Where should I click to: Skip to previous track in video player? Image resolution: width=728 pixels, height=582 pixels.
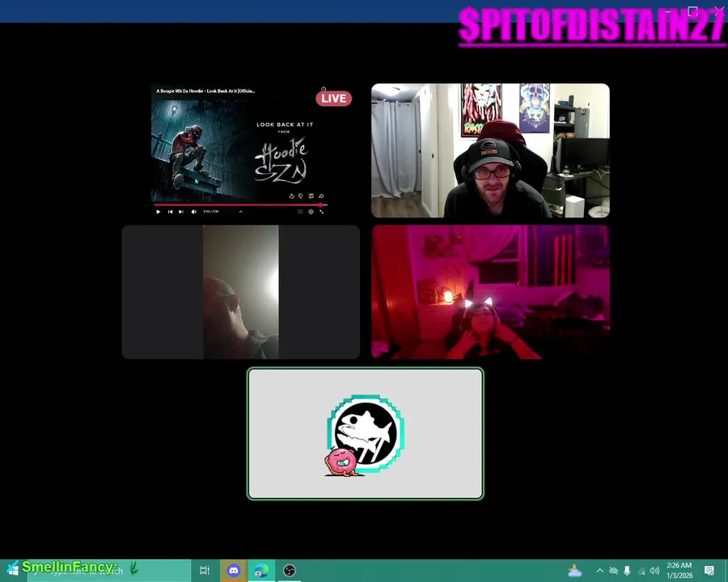coord(171,212)
